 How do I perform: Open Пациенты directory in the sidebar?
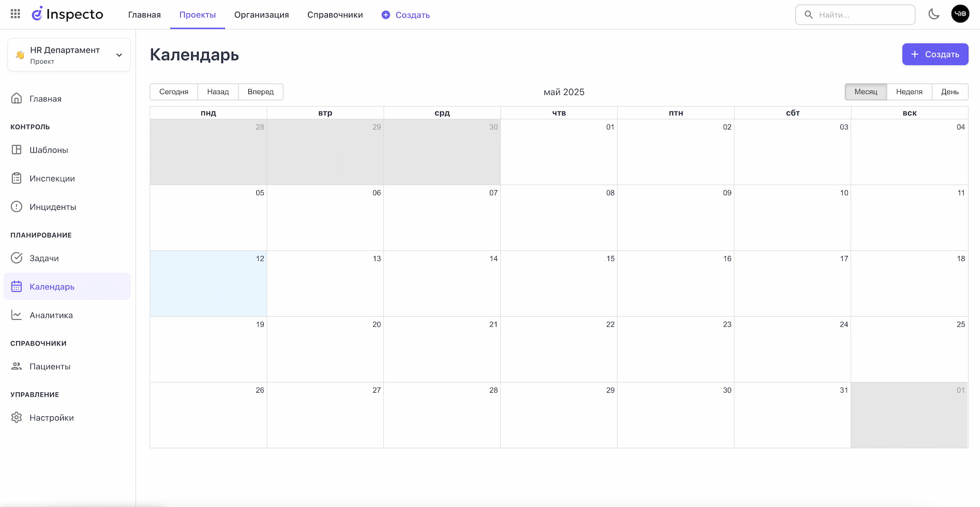[50, 367]
